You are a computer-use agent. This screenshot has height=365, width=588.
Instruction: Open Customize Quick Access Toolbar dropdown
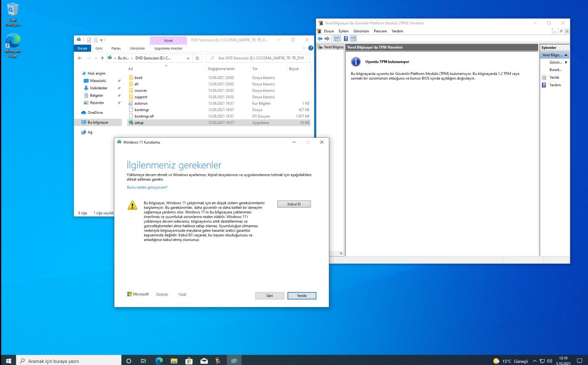pos(101,41)
